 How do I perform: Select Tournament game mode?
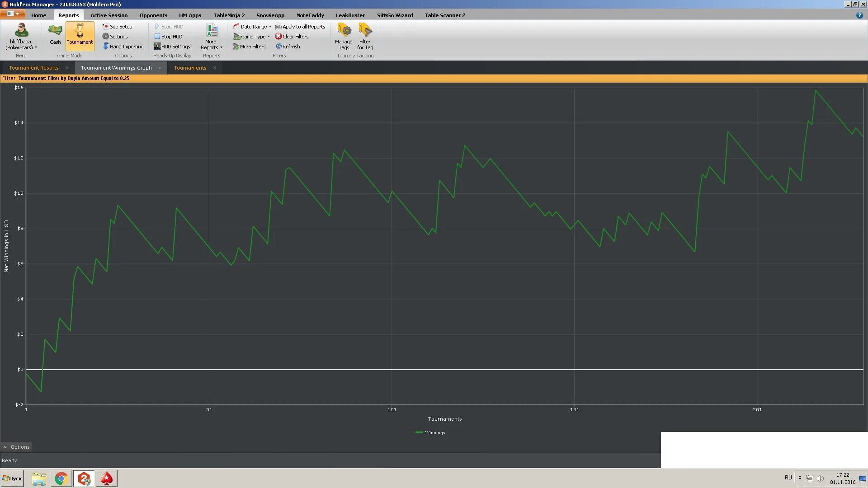click(x=80, y=35)
